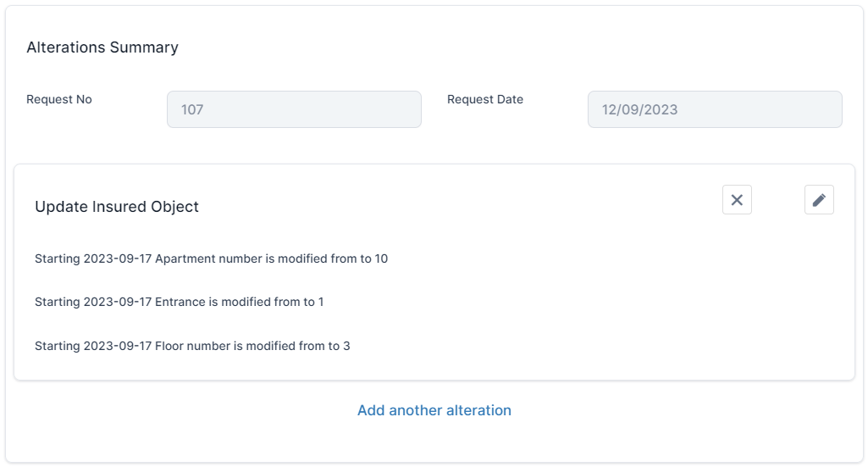This screenshot has height=467, width=868.
Task: Click the Update Insured Object title
Action: [117, 207]
